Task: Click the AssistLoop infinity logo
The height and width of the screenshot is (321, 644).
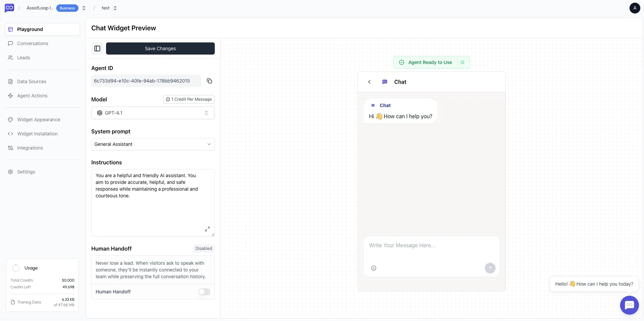Action: click(9, 8)
